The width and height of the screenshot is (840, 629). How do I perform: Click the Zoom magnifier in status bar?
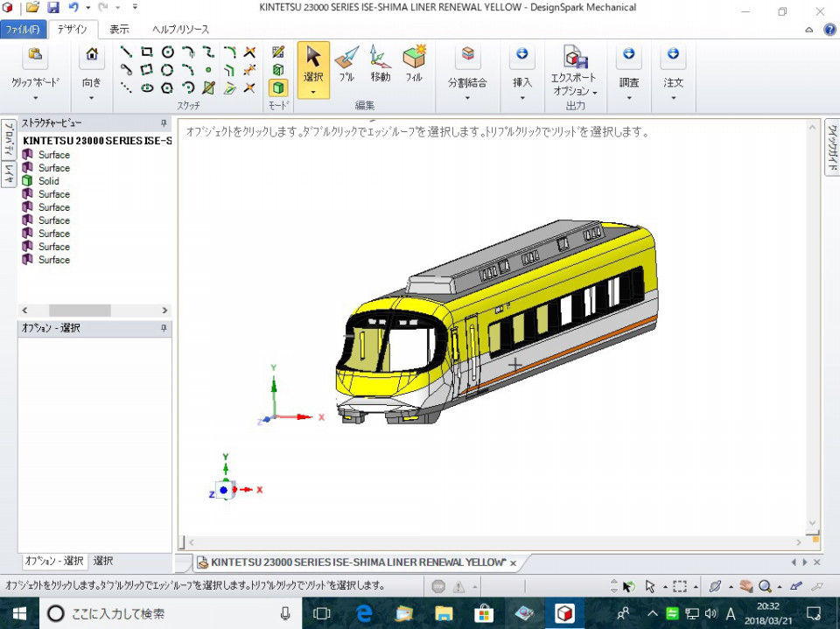765,586
